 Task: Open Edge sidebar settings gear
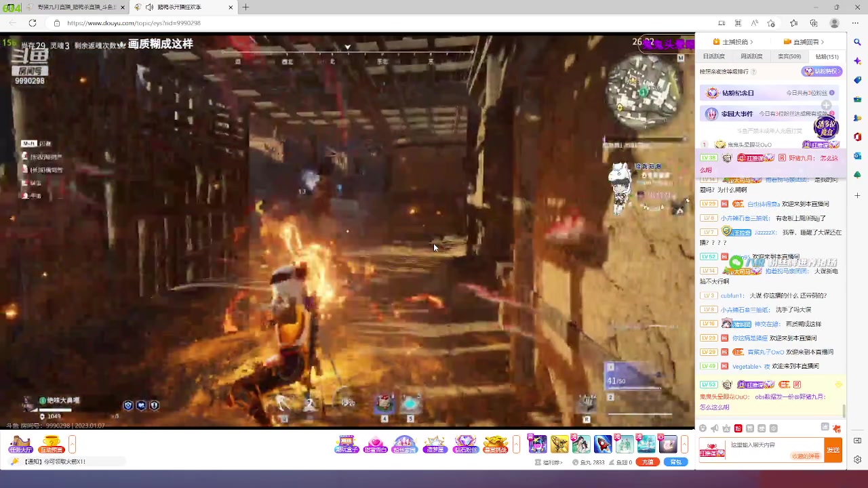[858, 460]
